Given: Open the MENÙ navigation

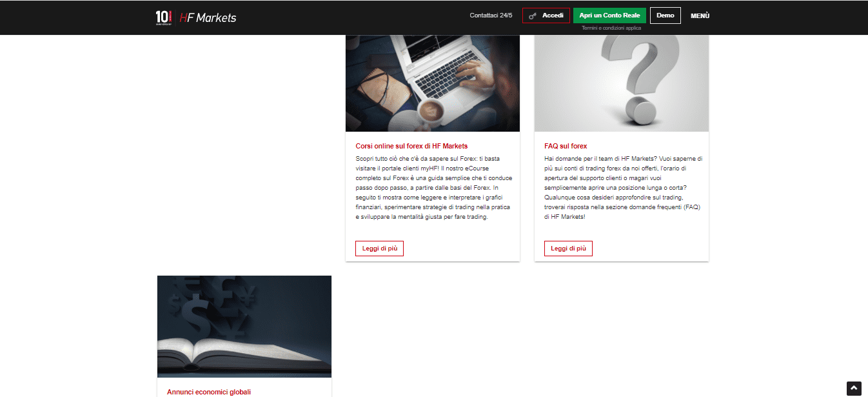Looking at the screenshot, I should pos(700,15).
